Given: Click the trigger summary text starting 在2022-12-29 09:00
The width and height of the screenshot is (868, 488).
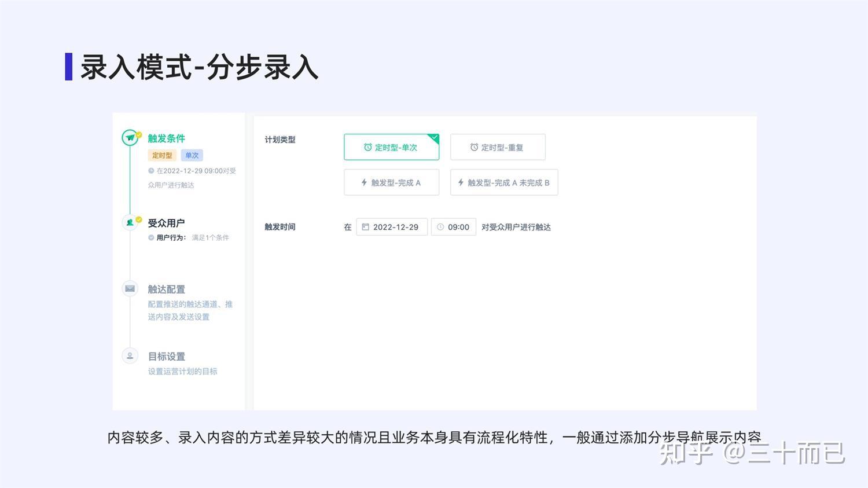Looking at the screenshot, I should [x=192, y=178].
